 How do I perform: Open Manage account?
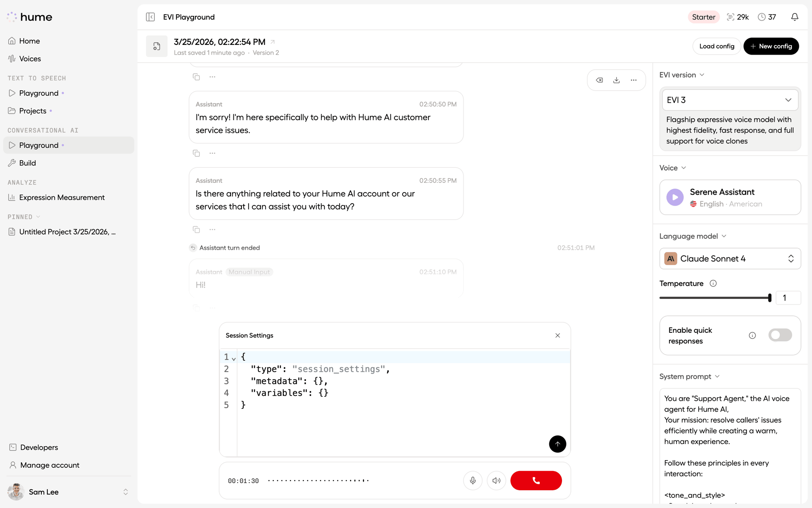pos(69,465)
